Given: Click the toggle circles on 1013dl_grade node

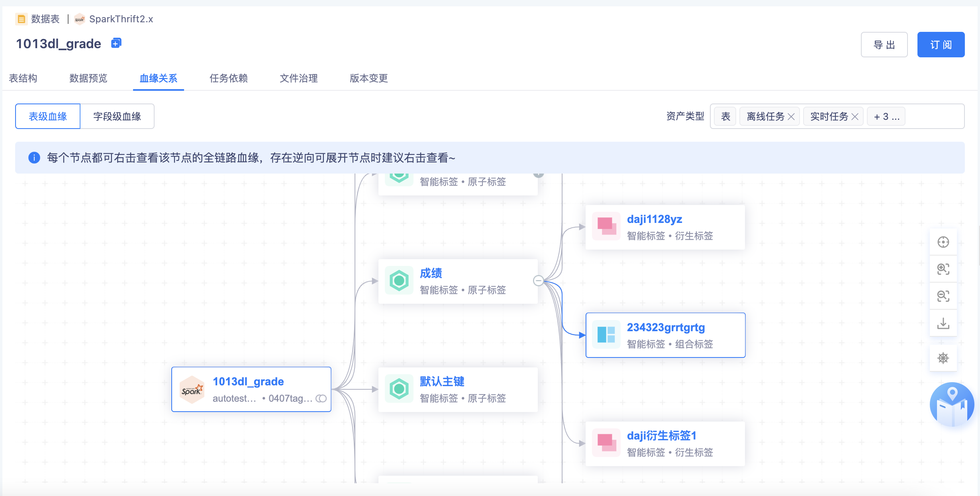Looking at the screenshot, I should [321, 398].
